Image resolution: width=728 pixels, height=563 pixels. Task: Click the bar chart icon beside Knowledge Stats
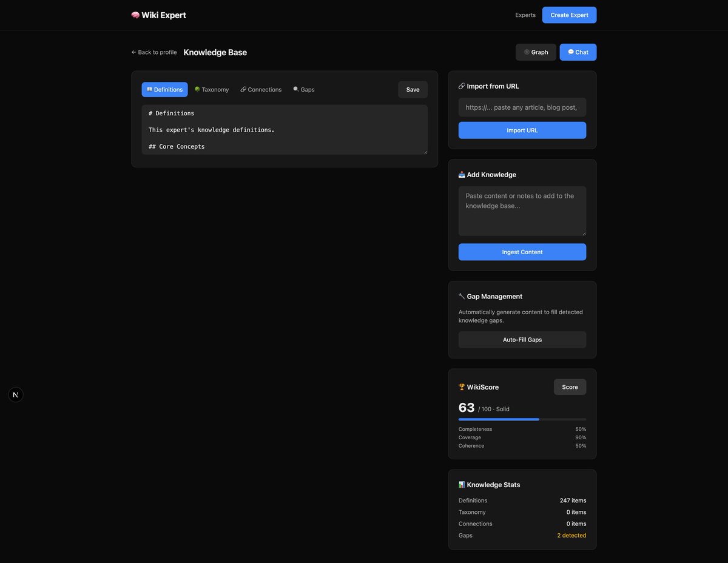click(462, 485)
